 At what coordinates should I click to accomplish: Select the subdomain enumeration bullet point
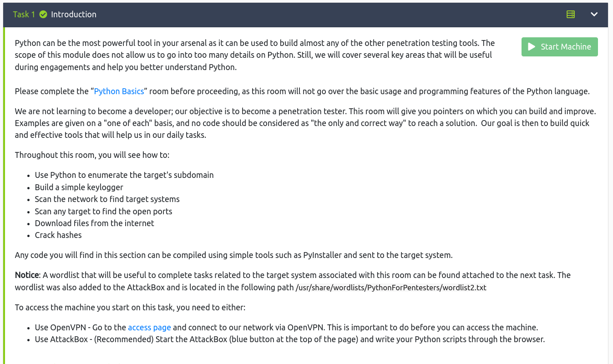[x=124, y=175]
